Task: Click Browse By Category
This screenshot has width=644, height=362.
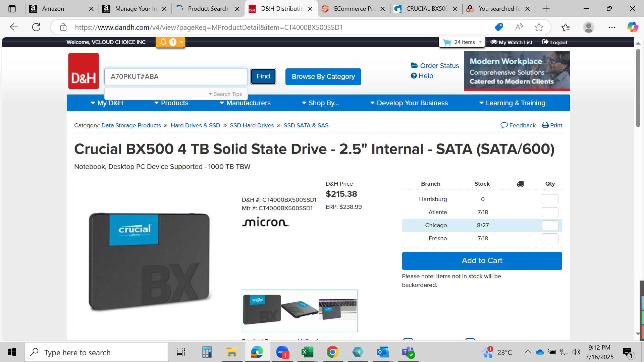Action: click(x=323, y=77)
